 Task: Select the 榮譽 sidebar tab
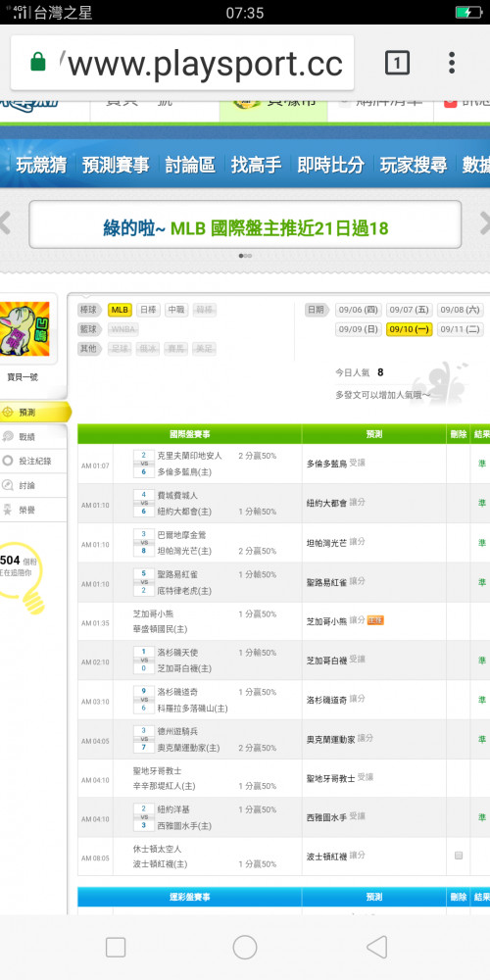click(33, 510)
